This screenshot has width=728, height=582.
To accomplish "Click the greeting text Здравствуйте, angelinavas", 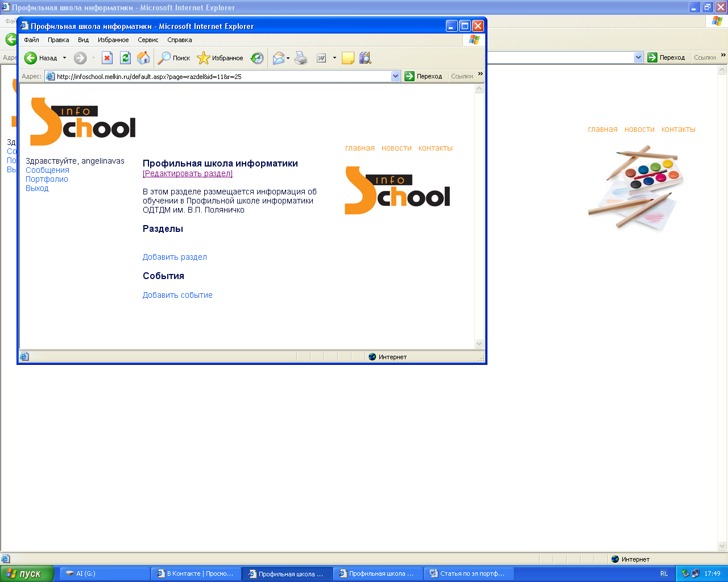I will [x=75, y=161].
